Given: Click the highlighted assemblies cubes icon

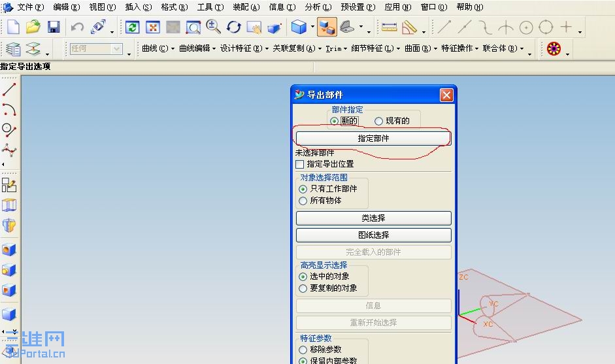Looking at the screenshot, I should [x=327, y=27].
